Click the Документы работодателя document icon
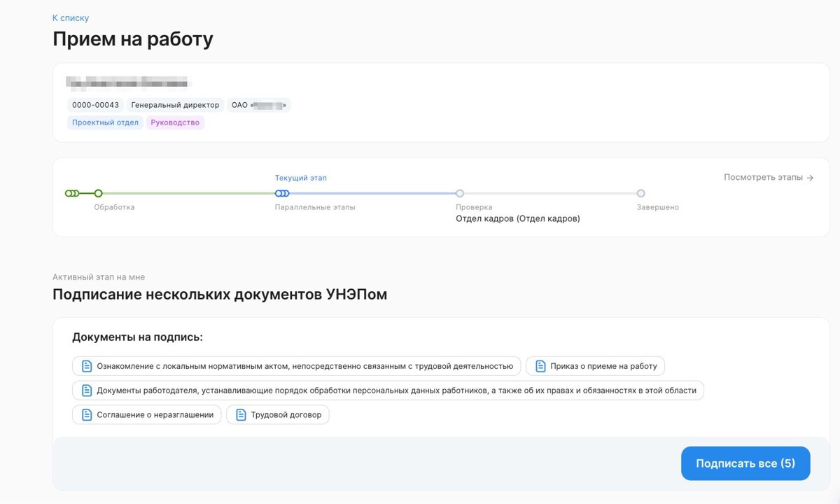Screen dimensions: 840x504 coord(87,391)
